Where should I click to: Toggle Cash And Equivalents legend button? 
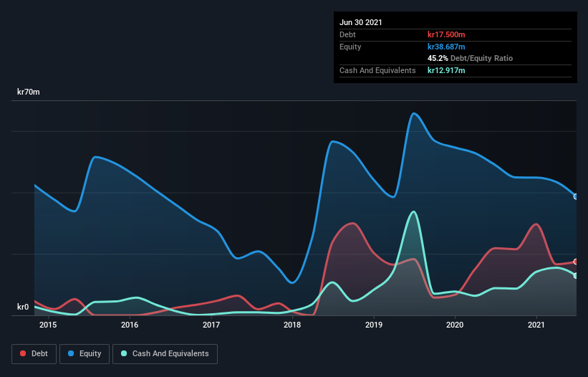click(165, 354)
